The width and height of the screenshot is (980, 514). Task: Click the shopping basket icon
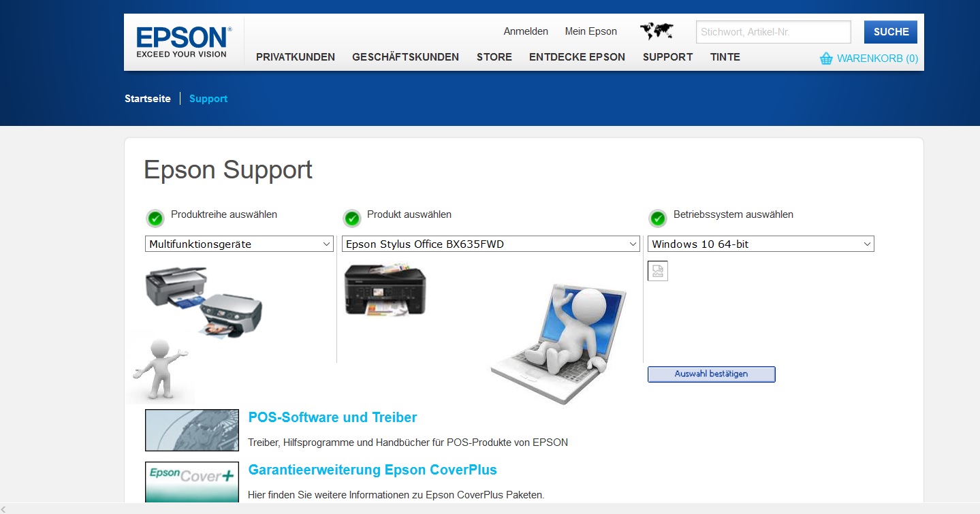(x=826, y=59)
